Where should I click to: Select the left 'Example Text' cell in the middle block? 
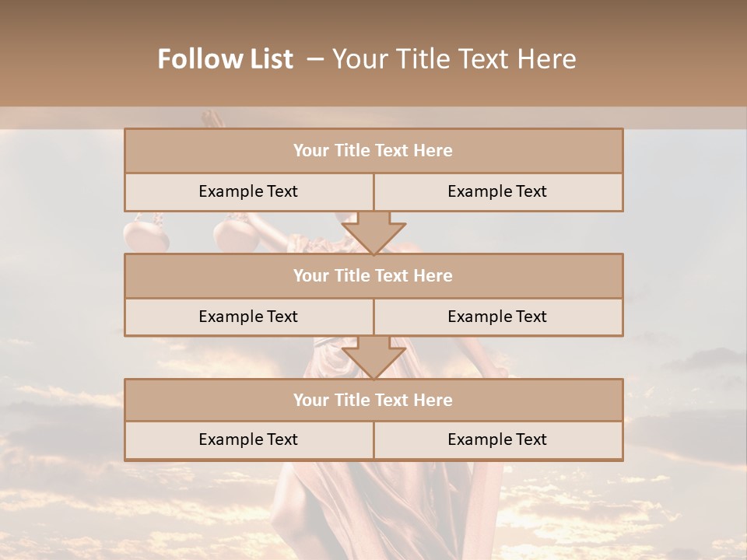pyautogui.click(x=248, y=317)
